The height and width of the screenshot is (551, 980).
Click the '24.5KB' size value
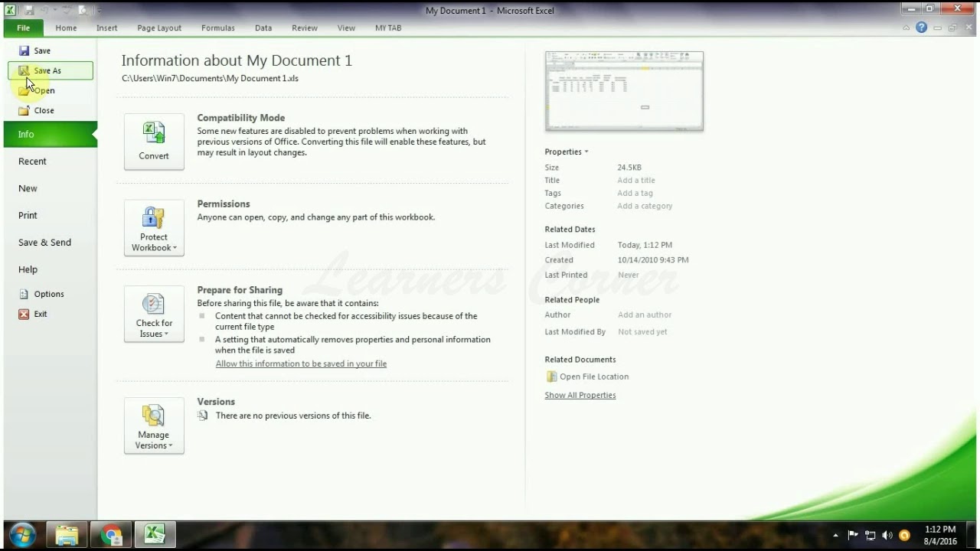[629, 168]
